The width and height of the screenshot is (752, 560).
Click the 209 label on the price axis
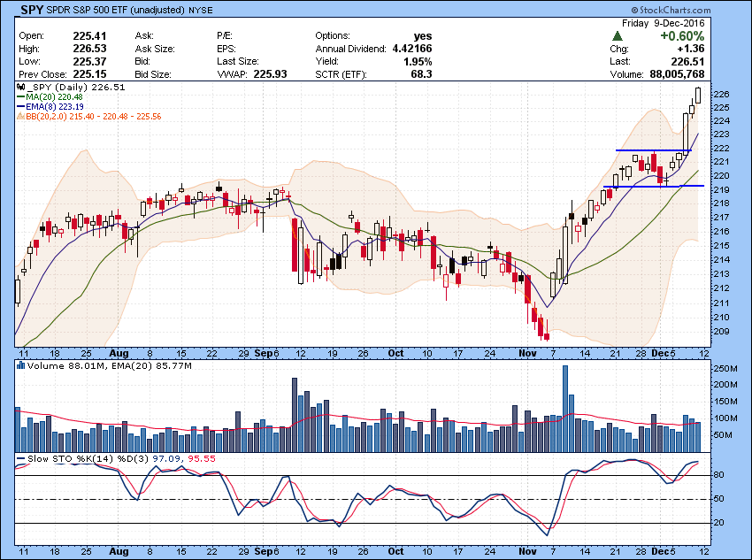[x=722, y=331]
